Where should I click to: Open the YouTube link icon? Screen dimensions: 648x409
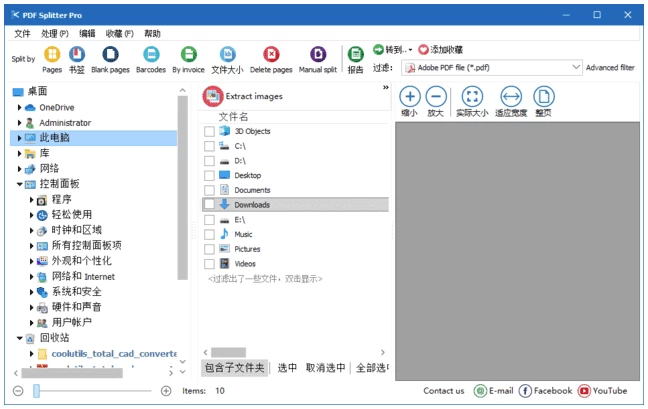click(x=584, y=391)
